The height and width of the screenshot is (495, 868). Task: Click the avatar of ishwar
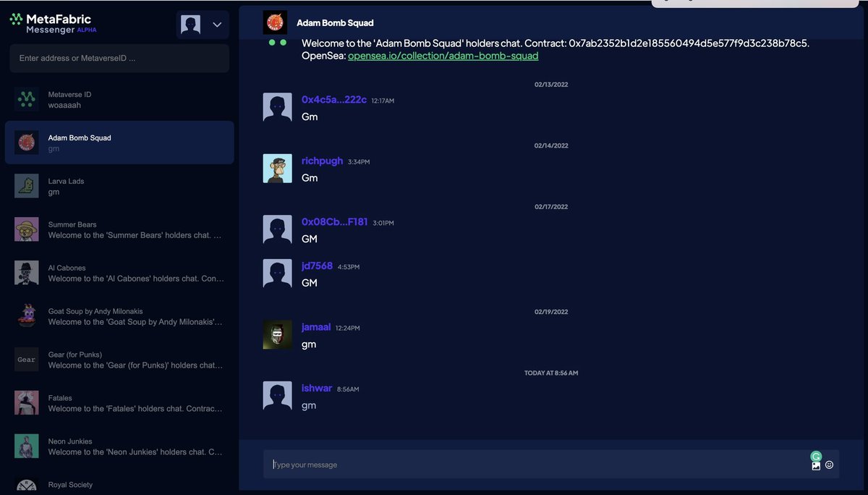tap(278, 396)
